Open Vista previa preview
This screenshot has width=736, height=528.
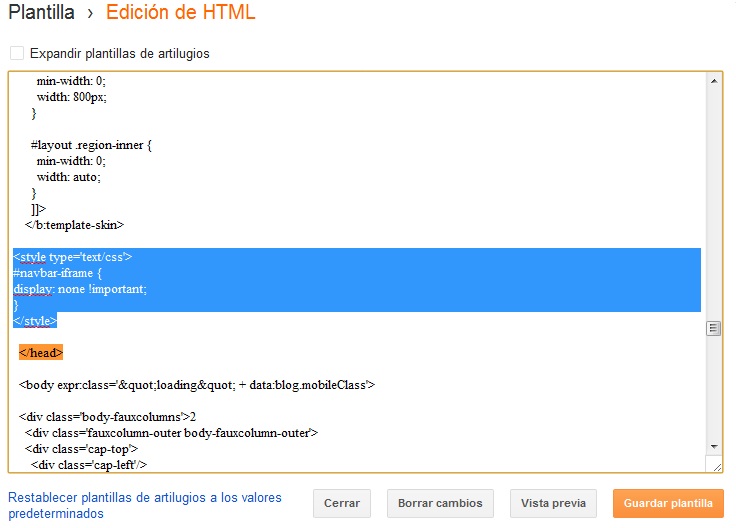click(553, 503)
